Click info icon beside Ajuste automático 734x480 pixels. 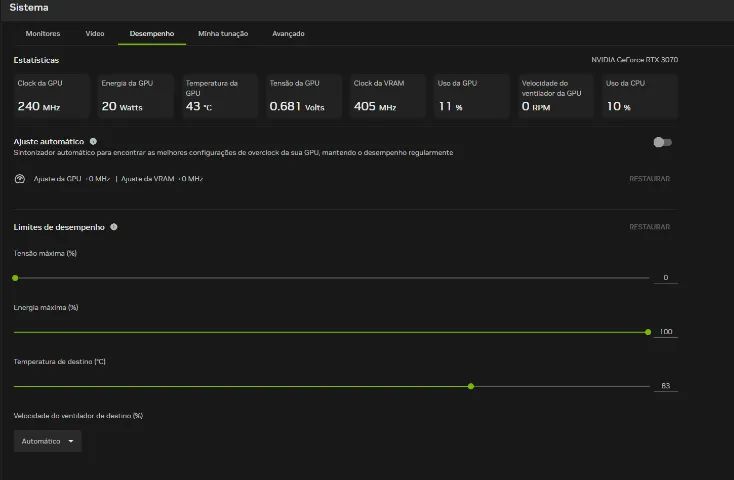click(x=93, y=141)
